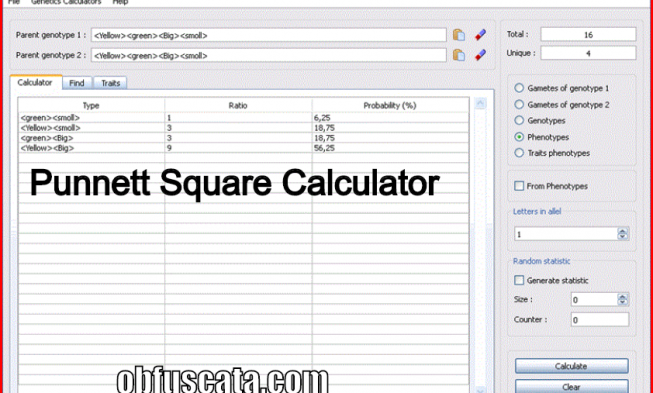
Task: Click the Clear button
Action: point(571,386)
